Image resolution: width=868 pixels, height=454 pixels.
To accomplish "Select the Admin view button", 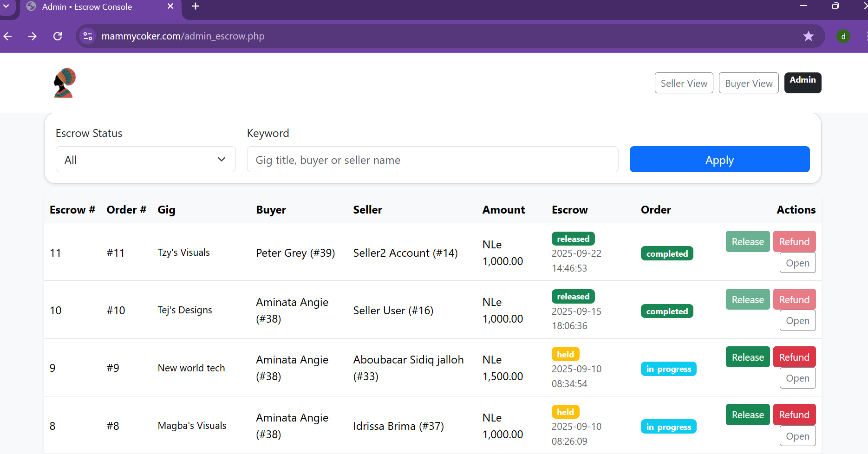I will click(x=803, y=83).
